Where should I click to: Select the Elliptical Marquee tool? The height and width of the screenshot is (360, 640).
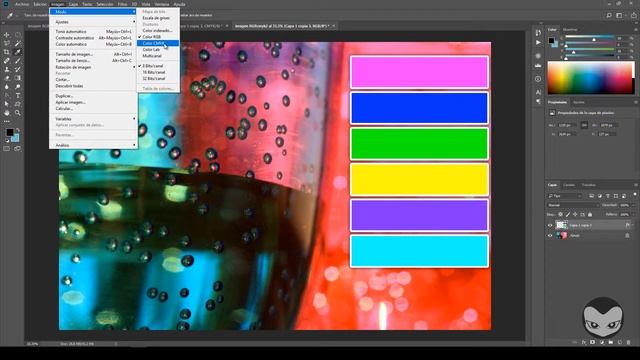pos(18,35)
